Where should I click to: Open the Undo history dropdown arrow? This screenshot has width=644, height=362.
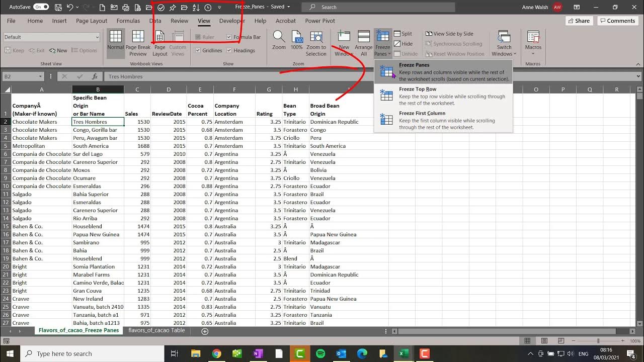point(77,7)
